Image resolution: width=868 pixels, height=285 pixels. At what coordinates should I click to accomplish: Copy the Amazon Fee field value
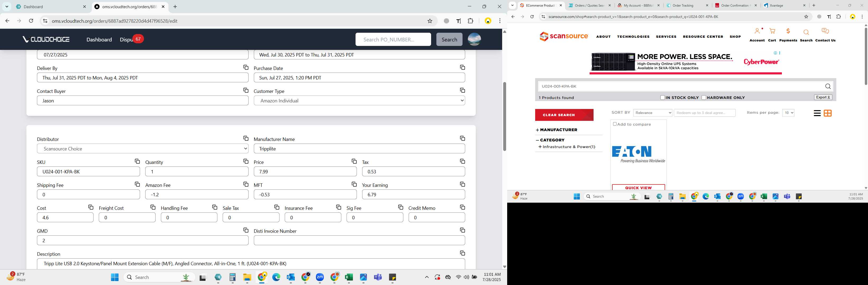tap(246, 184)
